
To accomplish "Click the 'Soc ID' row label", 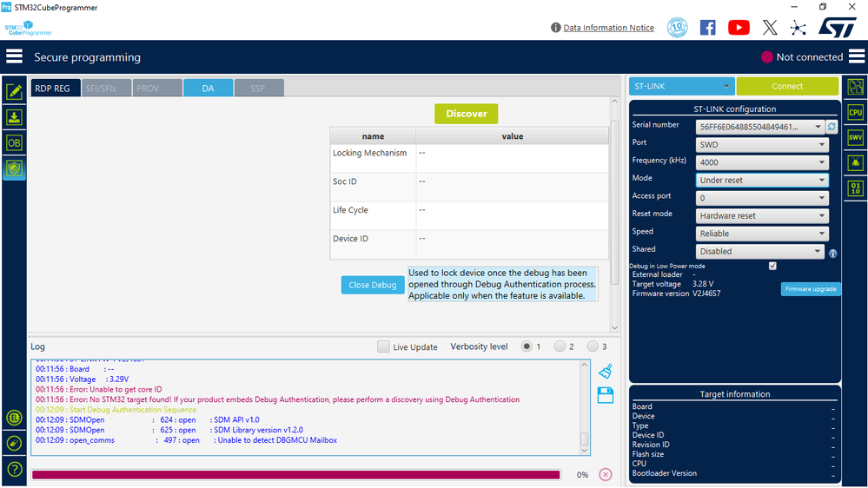I will [x=345, y=181].
